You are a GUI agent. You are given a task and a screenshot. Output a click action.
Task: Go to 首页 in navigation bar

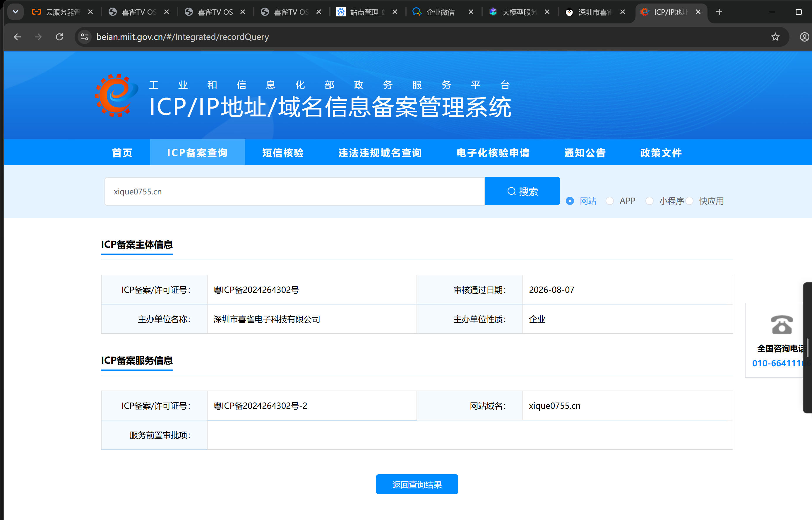pos(122,153)
